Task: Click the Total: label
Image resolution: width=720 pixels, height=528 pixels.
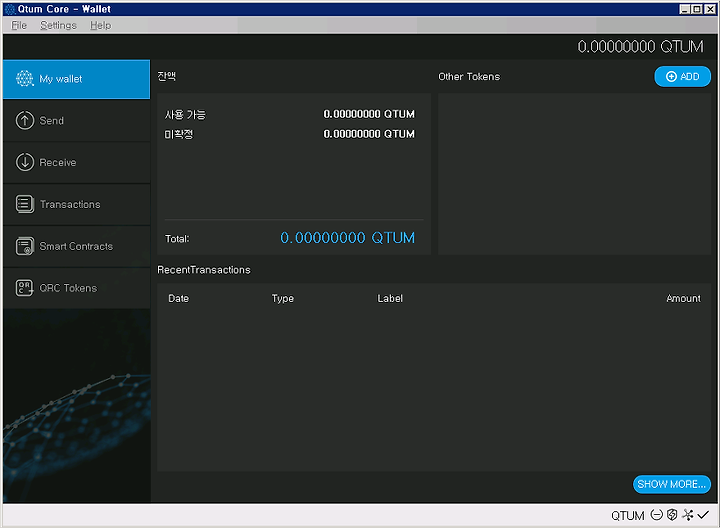Action: point(177,239)
